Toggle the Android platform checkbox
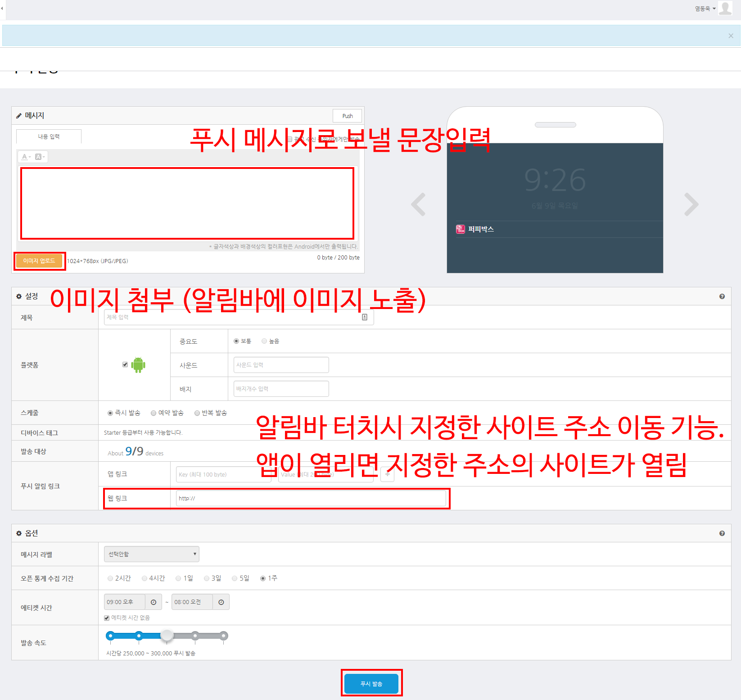Screen dimensions: 741x700 [125, 364]
